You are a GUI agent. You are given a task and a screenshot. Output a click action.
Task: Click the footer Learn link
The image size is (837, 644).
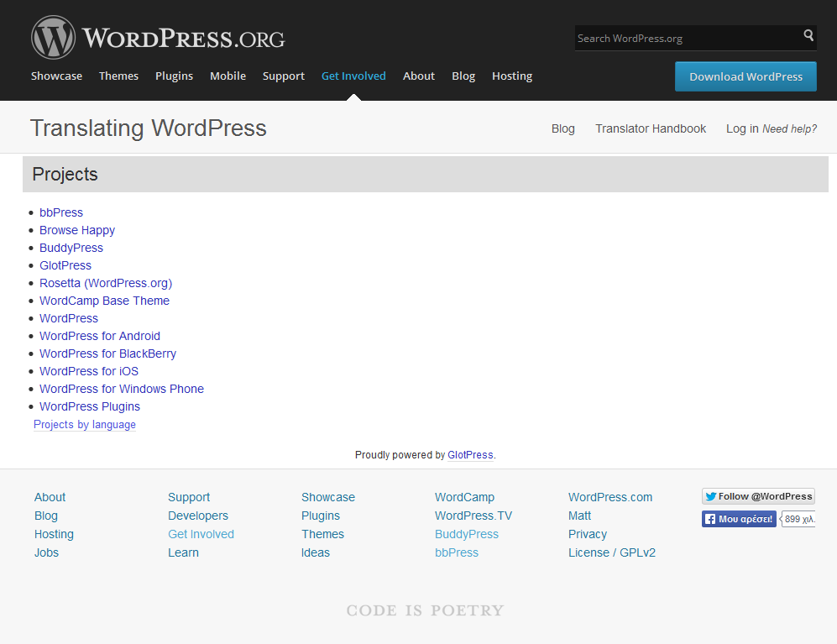tap(183, 552)
